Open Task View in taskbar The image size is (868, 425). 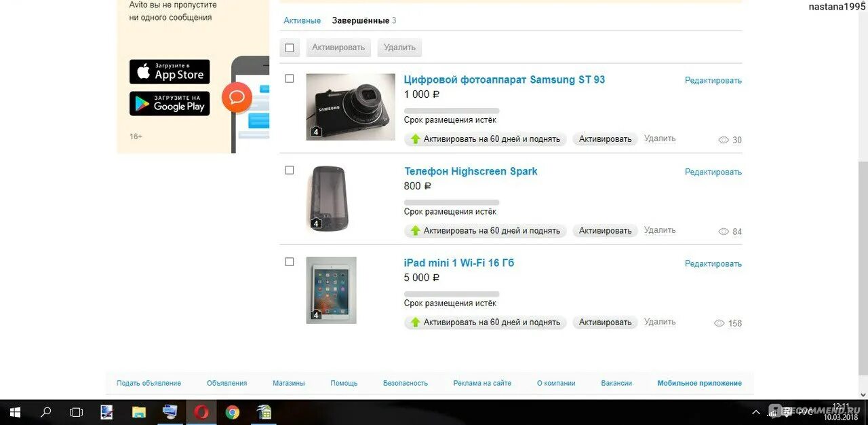click(x=76, y=412)
